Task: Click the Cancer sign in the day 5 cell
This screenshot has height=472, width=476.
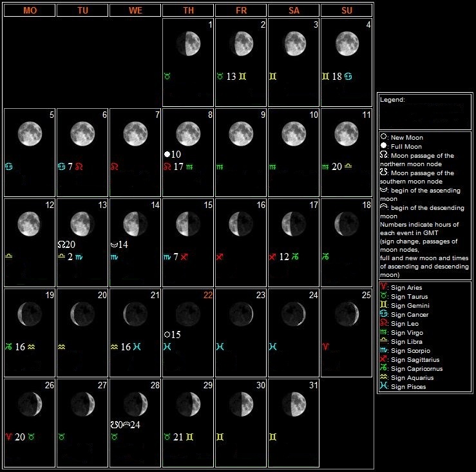Action: [9, 166]
